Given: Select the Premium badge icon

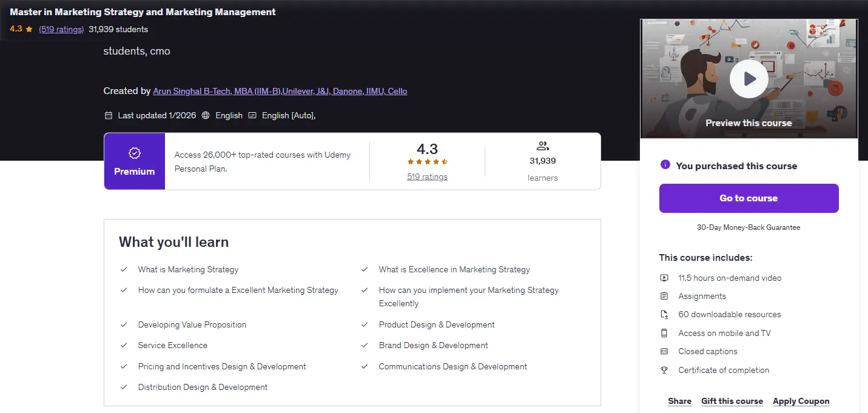Looking at the screenshot, I should [x=135, y=153].
